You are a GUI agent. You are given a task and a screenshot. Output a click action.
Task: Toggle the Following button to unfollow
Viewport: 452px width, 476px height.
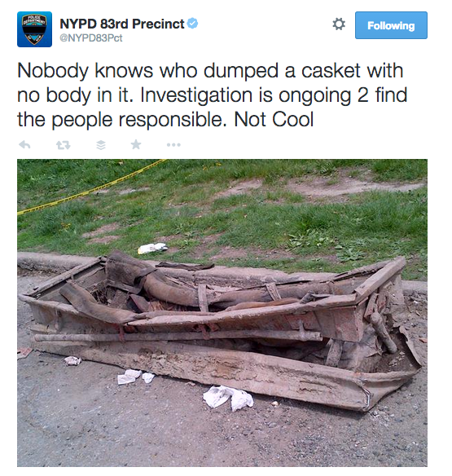click(391, 25)
